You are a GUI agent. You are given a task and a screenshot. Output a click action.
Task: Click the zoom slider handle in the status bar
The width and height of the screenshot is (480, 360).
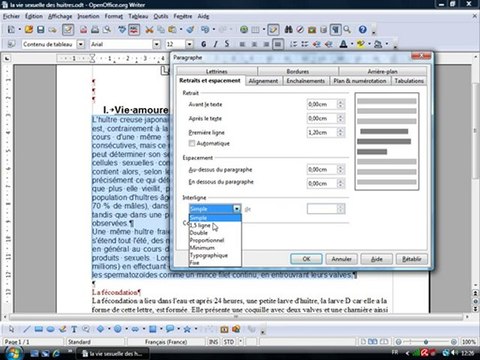(426, 342)
